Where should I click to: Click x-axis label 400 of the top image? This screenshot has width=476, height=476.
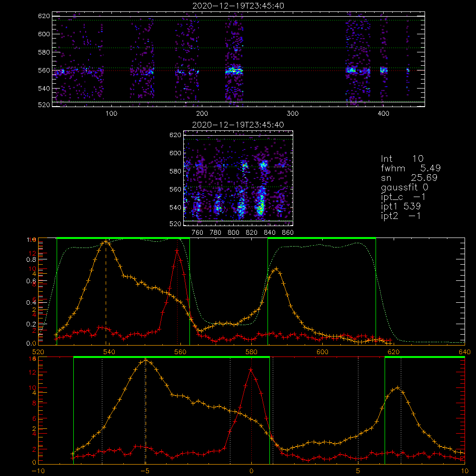(383, 114)
